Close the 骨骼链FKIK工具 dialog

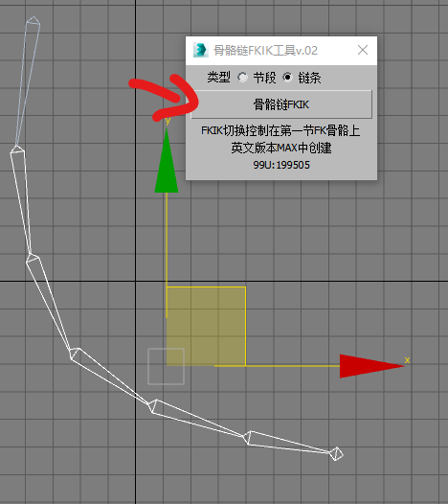363,50
